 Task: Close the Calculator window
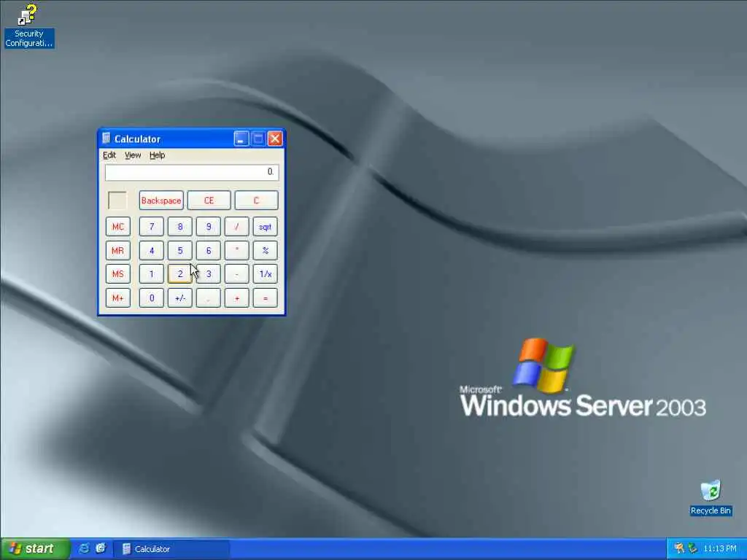point(275,139)
